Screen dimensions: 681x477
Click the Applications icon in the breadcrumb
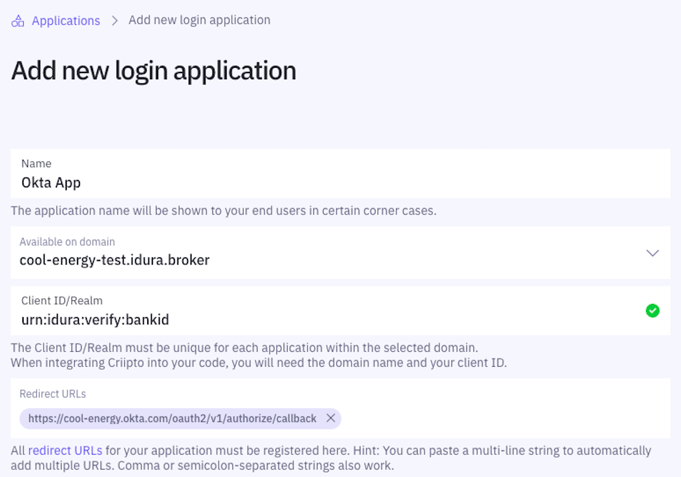point(18,20)
